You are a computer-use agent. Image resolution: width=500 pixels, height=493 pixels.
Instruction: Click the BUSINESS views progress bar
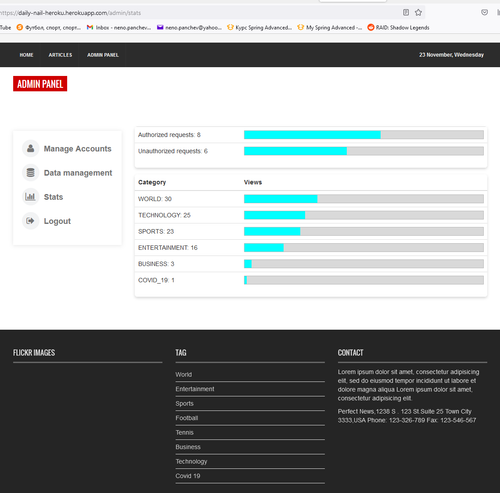364,264
